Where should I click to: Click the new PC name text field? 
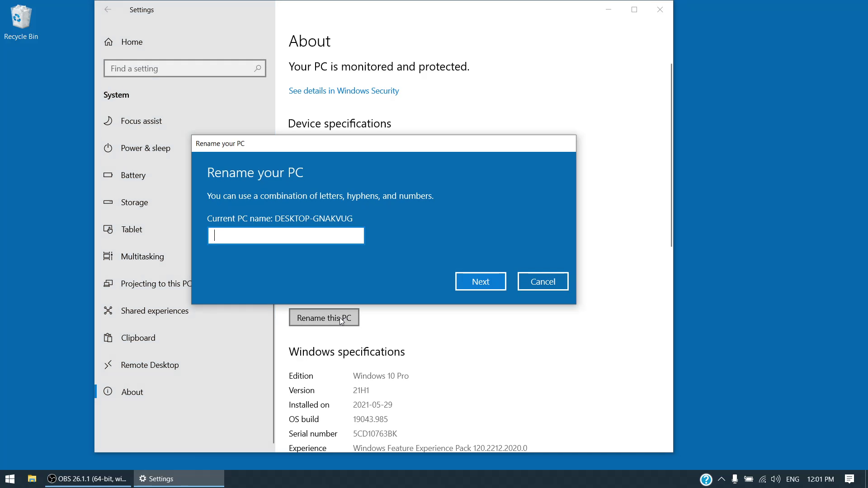[x=286, y=235]
